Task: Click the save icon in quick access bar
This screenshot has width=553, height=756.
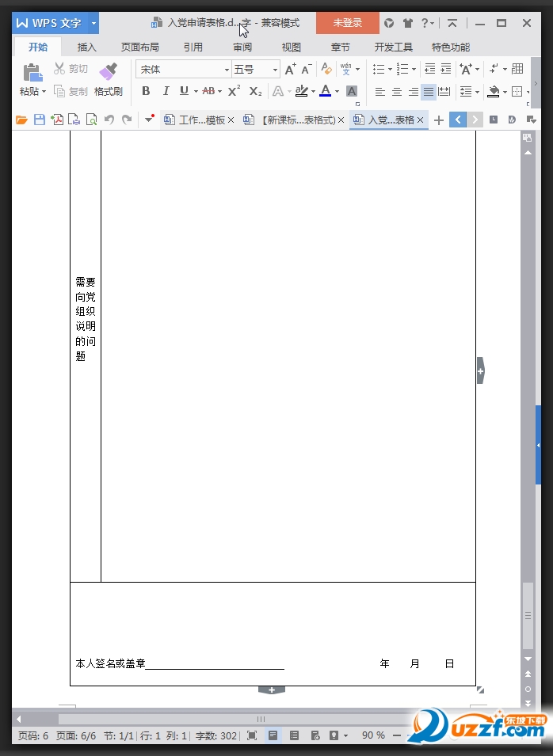Action: (39, 120)
